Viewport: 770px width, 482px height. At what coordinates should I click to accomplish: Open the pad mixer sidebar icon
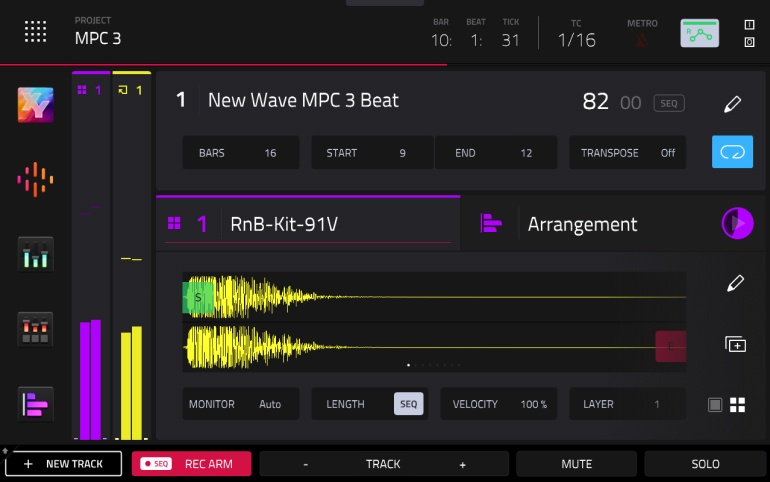36,328
